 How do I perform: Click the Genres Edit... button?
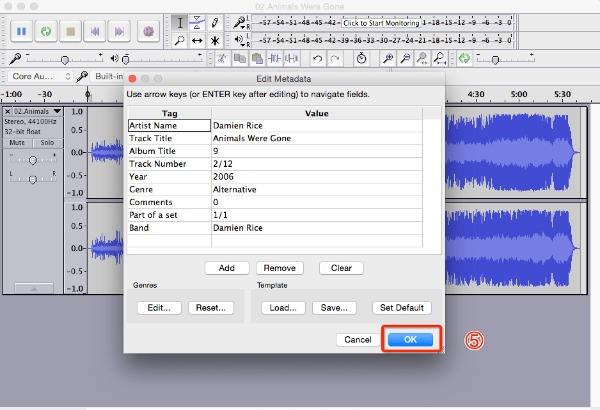(159, 308)
